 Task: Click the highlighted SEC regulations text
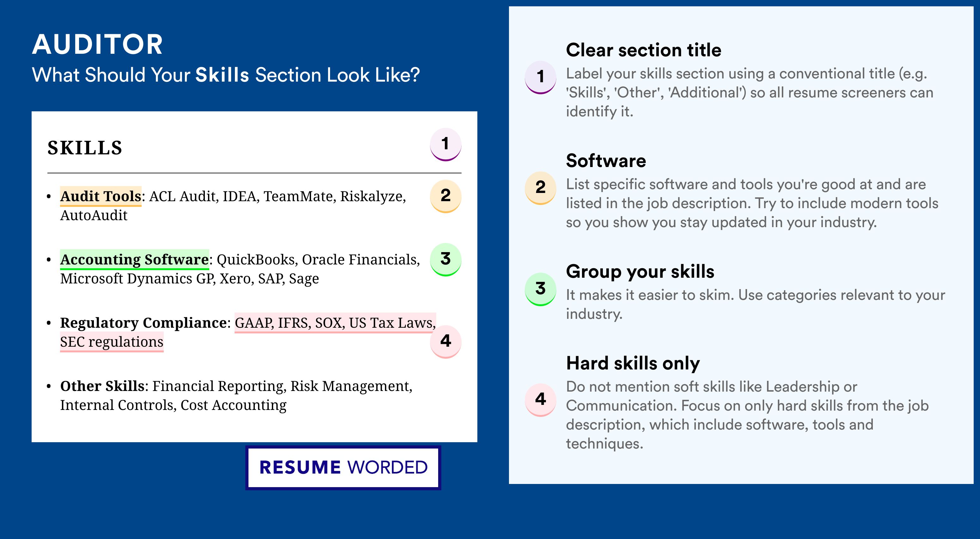[x=112, y=342]
